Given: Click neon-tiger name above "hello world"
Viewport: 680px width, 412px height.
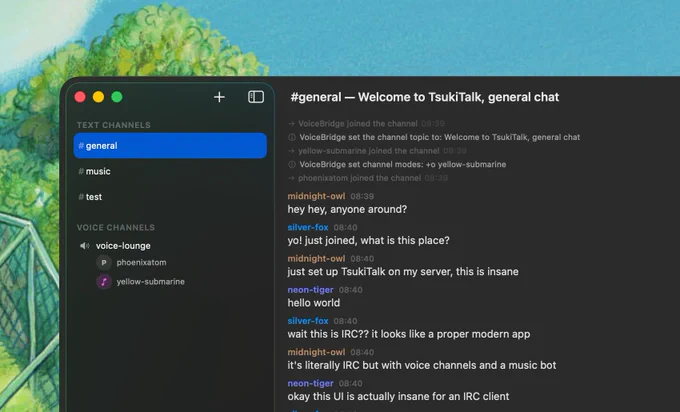Looking at the screenshot, I should 311,290.
